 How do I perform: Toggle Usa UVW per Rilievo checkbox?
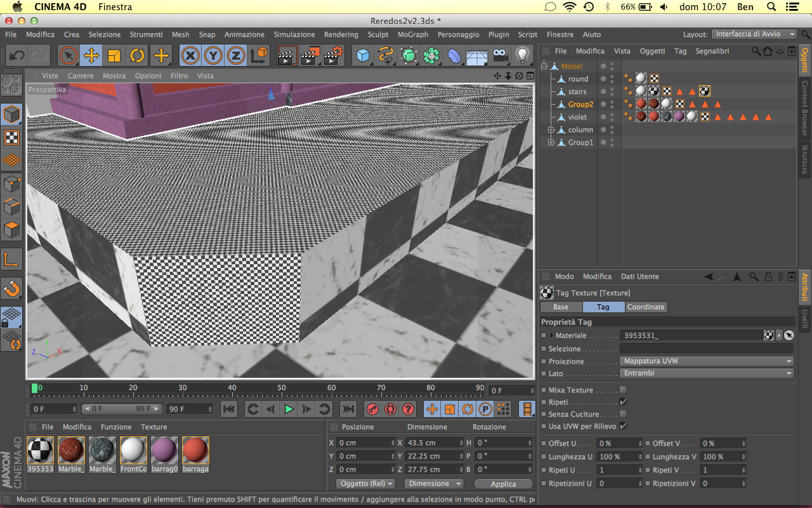tap(623, 426)
